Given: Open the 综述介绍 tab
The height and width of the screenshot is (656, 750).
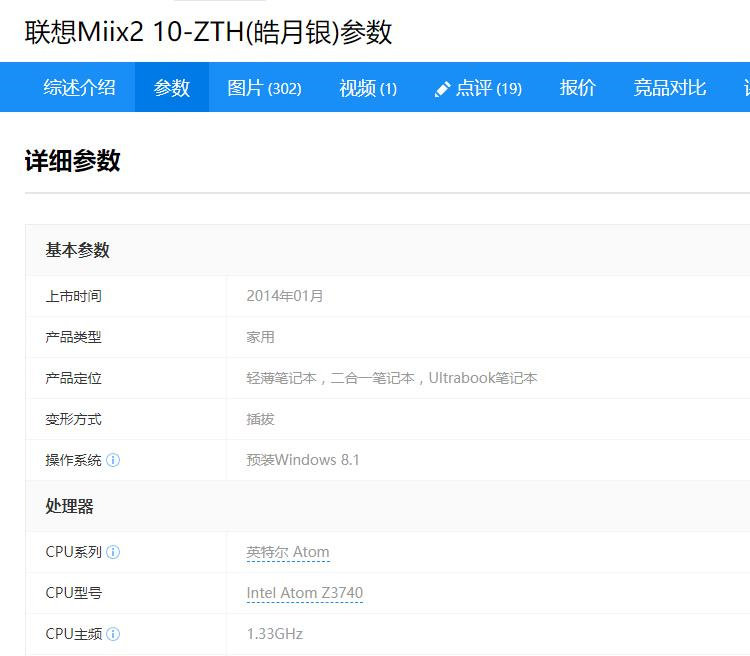Looking at the screenshot, I should [79, 88].
